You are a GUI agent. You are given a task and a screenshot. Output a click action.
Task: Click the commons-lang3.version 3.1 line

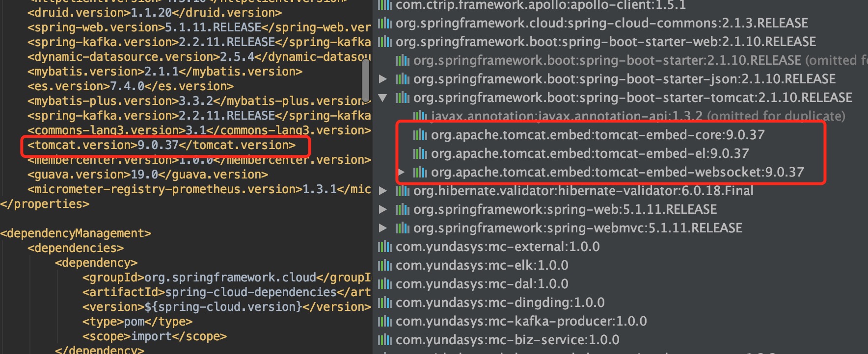(199, 130)
